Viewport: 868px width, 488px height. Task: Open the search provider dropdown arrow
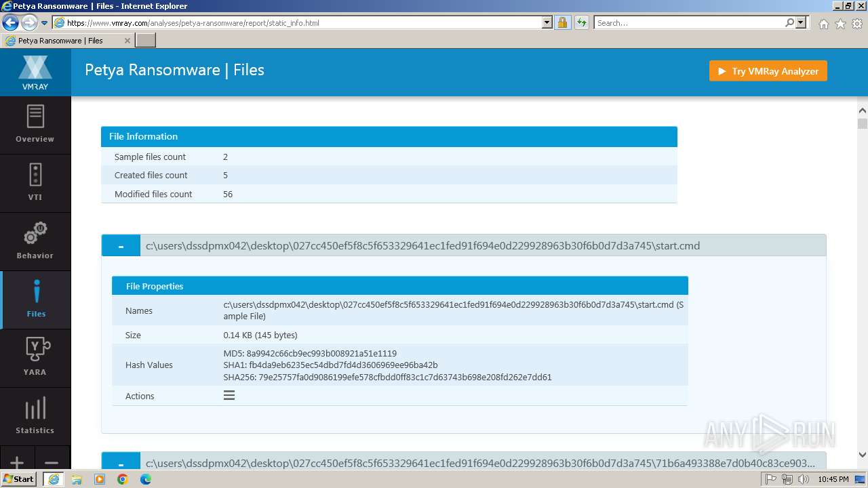pos(801,22)
